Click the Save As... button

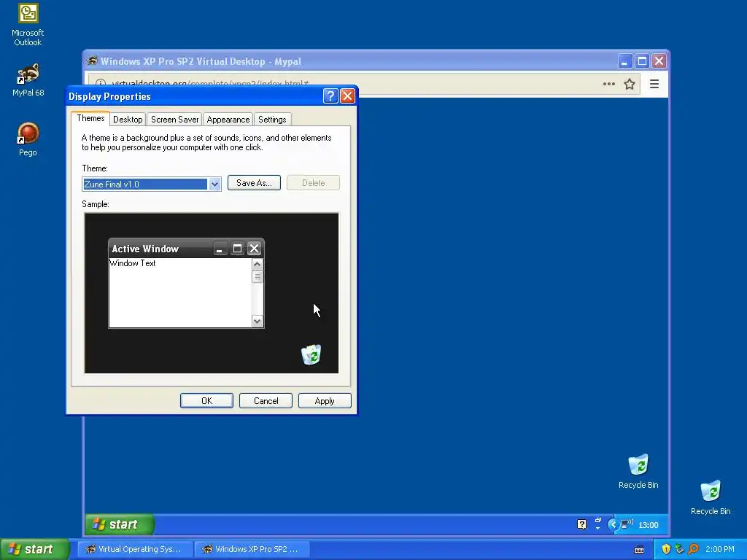point(254,183)
